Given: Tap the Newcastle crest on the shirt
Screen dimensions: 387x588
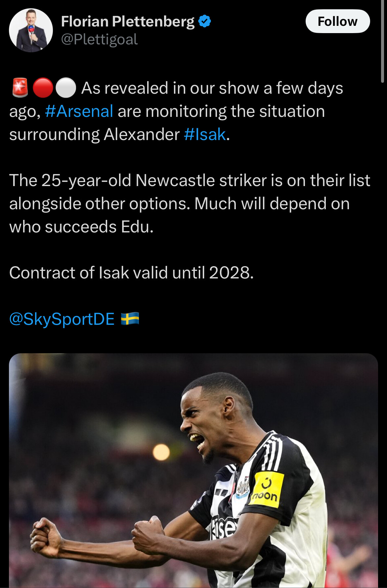Looking at the screenshot, I should click(243, 487).
